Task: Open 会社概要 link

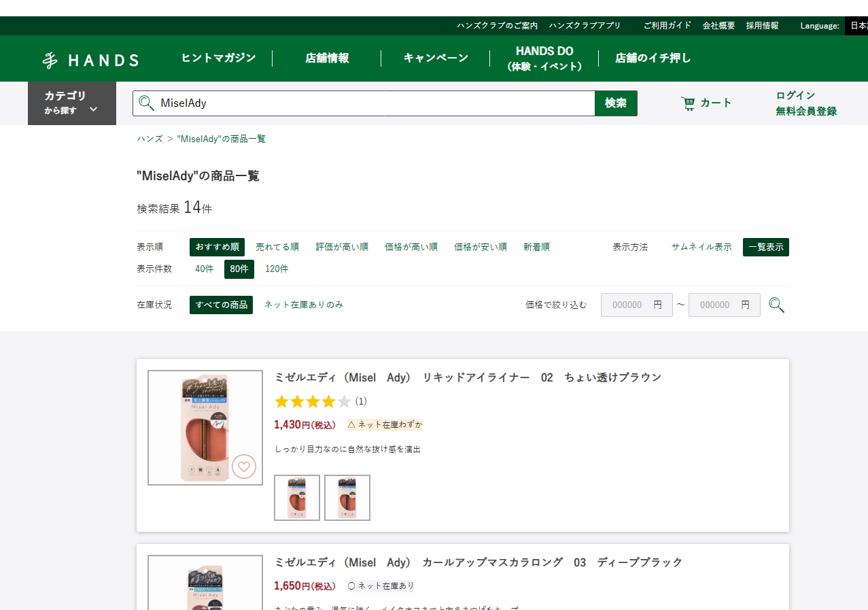Action: [718, 26]
